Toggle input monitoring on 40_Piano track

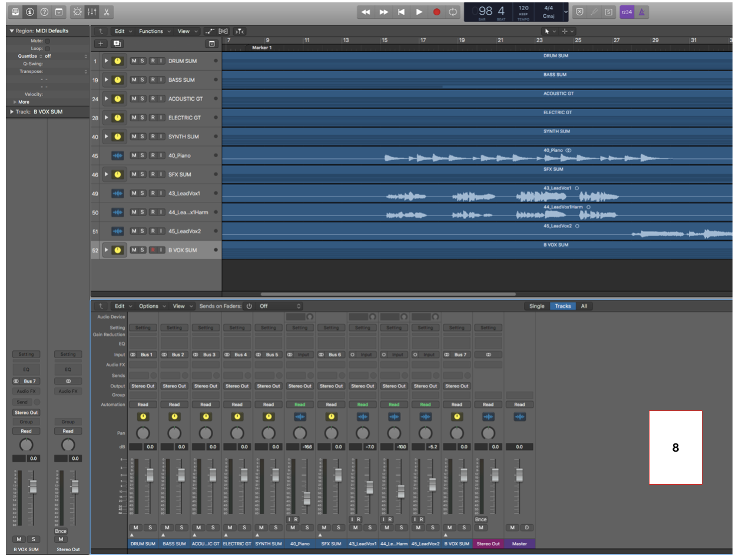coord(161,155)
